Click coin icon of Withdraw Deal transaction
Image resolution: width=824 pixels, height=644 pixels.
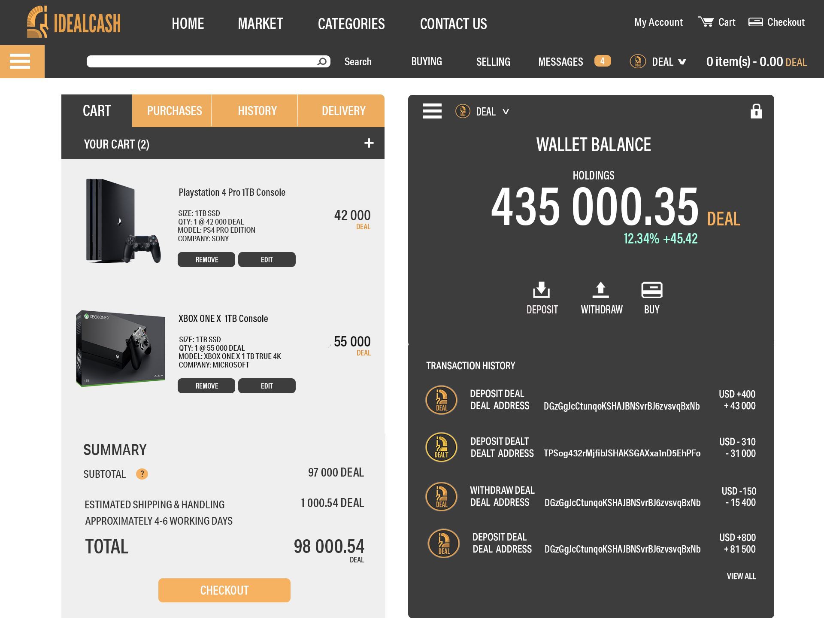442,496
